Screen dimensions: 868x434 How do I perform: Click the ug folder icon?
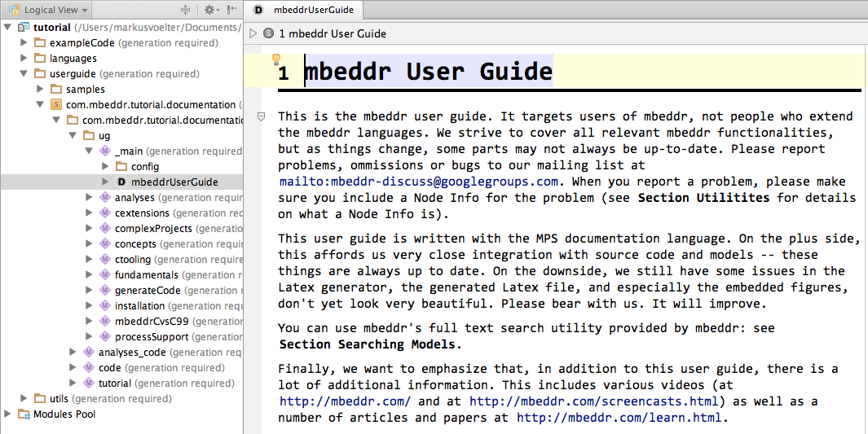89,135
